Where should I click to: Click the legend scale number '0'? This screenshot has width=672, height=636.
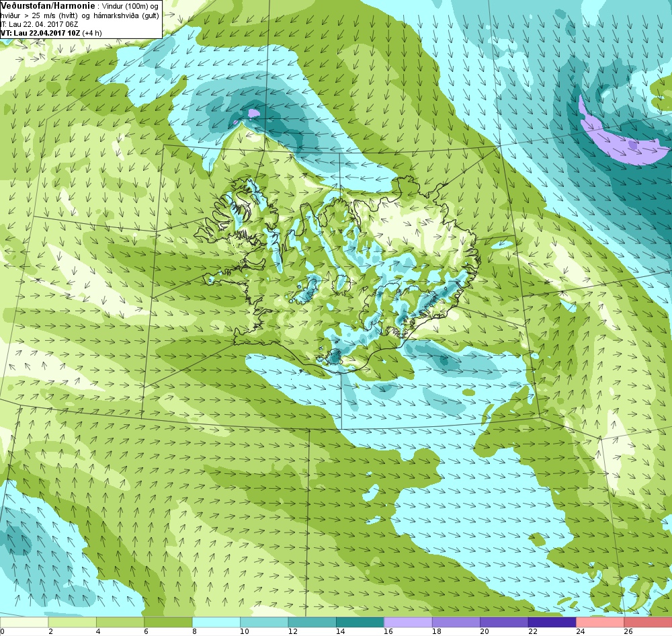(x=2, y=631)
